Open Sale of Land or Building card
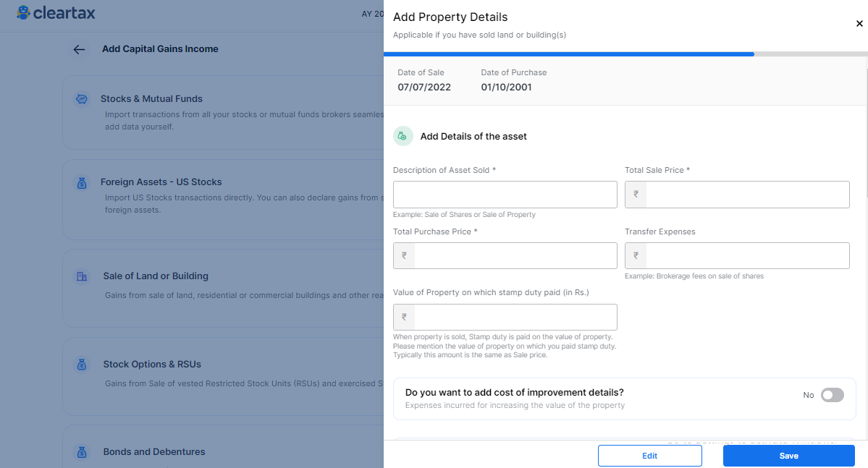The width and height of the screenshot is (868, 468). pos(223,288)
